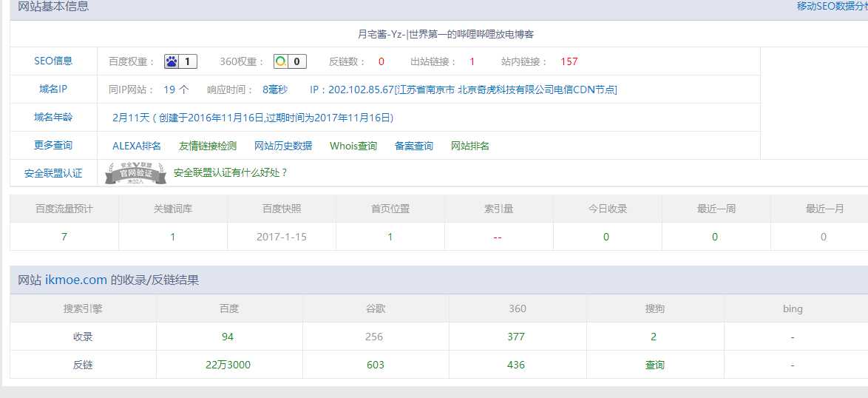
Task: Open ALEXA排名 query
Action: pos(137,146)
